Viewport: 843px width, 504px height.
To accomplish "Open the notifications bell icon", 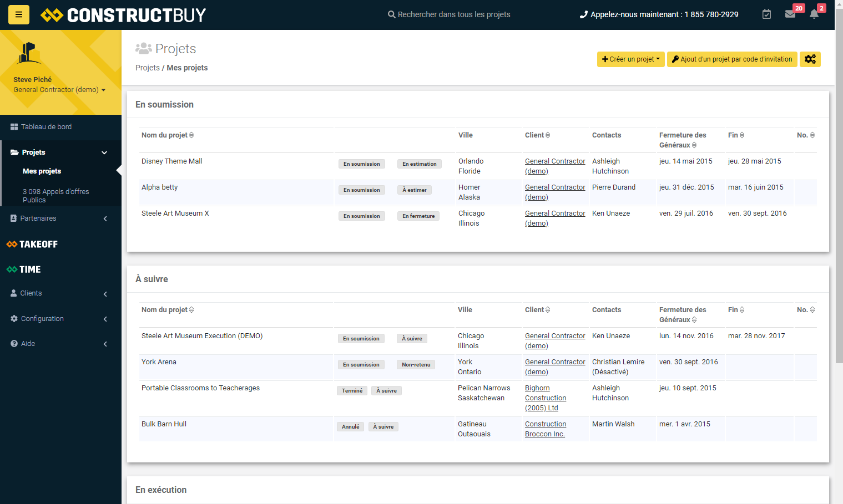I will tap(814, 14).
